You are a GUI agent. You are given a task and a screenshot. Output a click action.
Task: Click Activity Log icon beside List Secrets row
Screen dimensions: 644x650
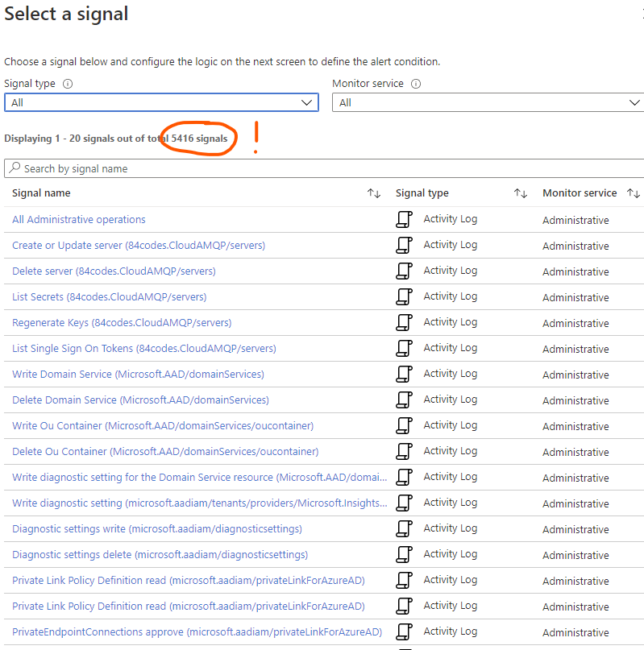coord(405,297)
